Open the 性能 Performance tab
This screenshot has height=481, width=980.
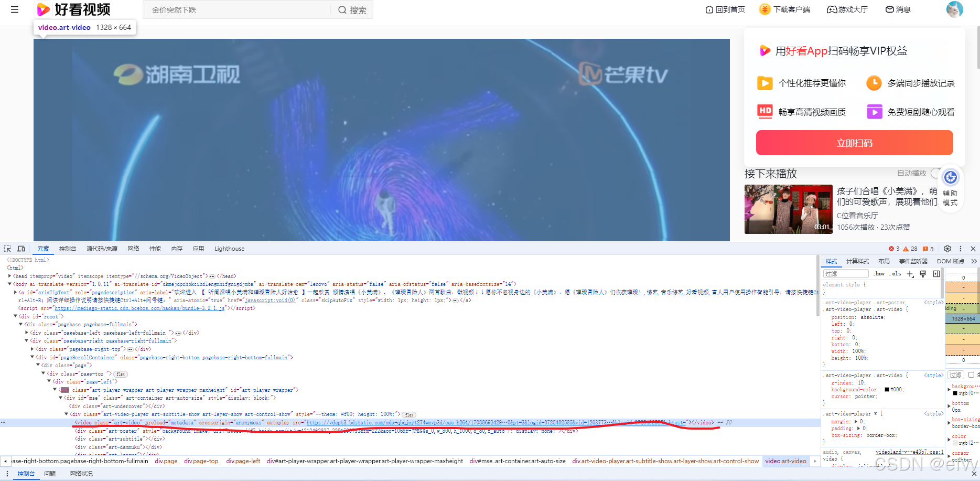155,249
